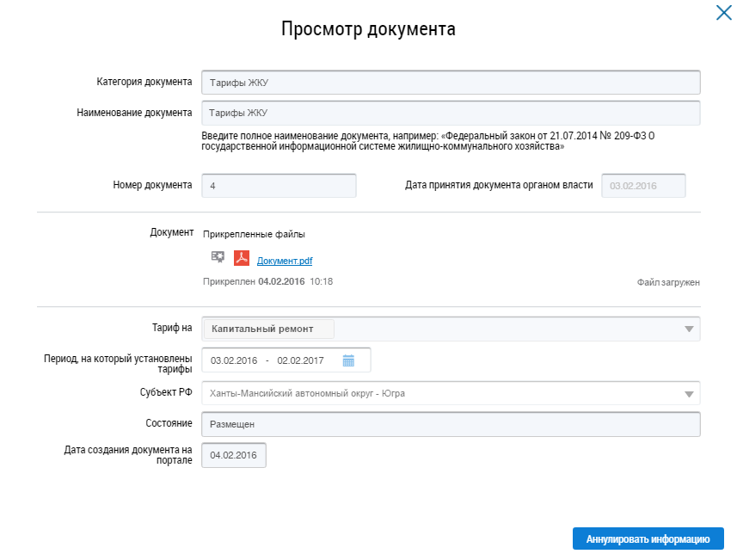Expand the Субъект РФ dropdown arrow

(689, 394)
